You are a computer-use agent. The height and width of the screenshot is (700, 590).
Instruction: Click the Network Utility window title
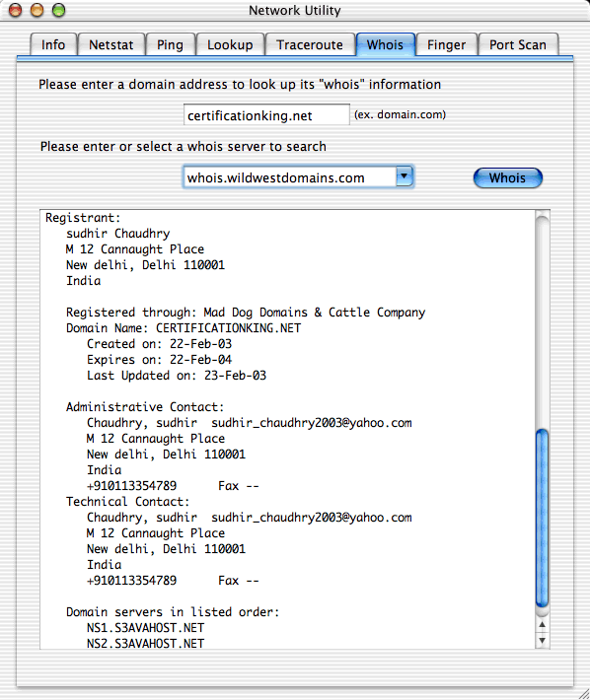[295, 10]
